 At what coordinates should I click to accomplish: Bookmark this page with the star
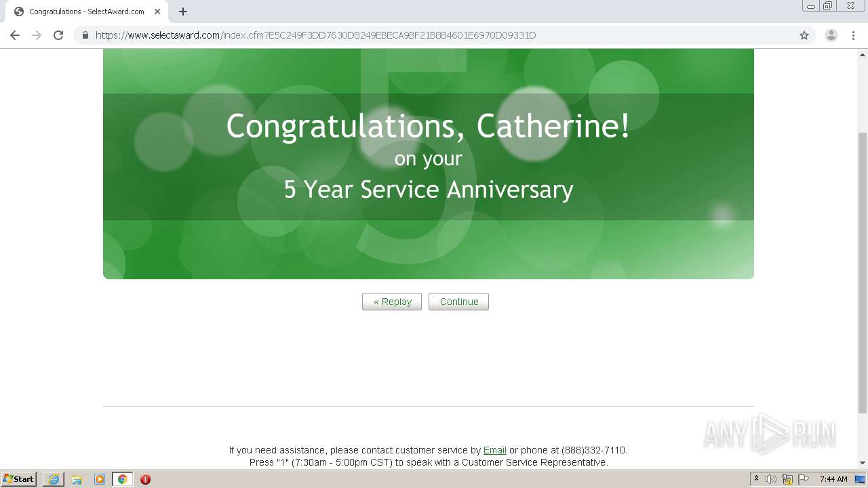pos(804,35)
